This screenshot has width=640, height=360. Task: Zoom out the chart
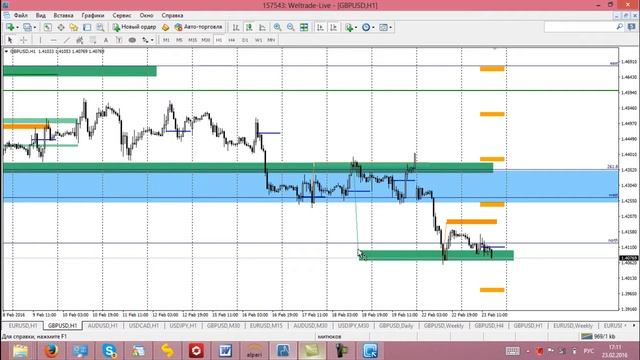click(291, 27)
